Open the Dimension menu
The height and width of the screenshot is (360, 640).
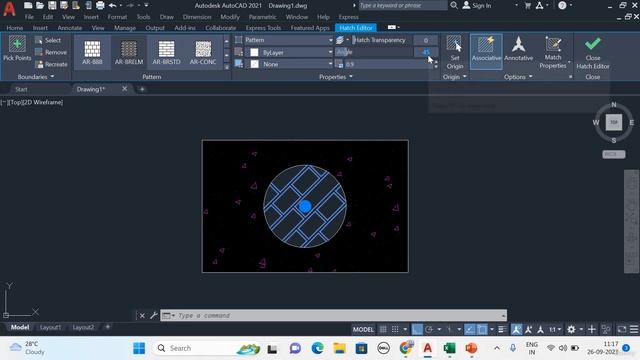click(197, 17)
